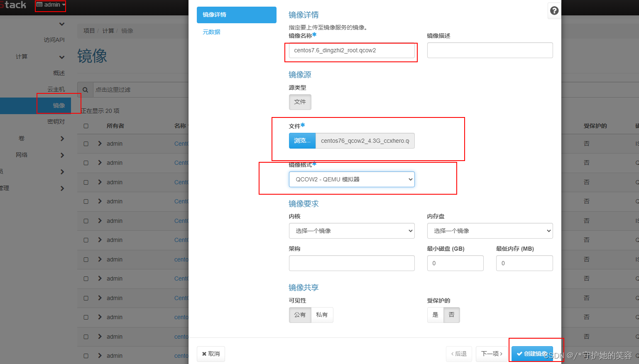This screenshot has height=364, width=639.
Task: Toggle the select-all checkbox in table header
Action: pyautogui.click(x=86, y=126)
